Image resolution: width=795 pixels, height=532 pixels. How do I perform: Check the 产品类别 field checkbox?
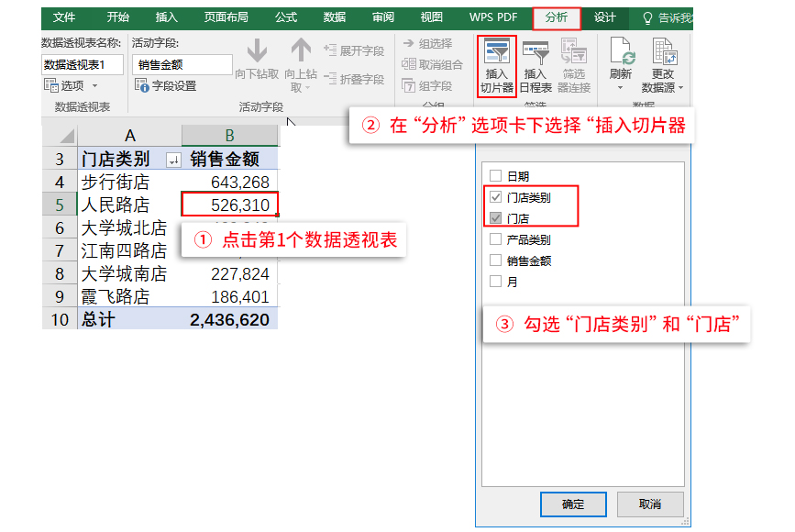496,238
